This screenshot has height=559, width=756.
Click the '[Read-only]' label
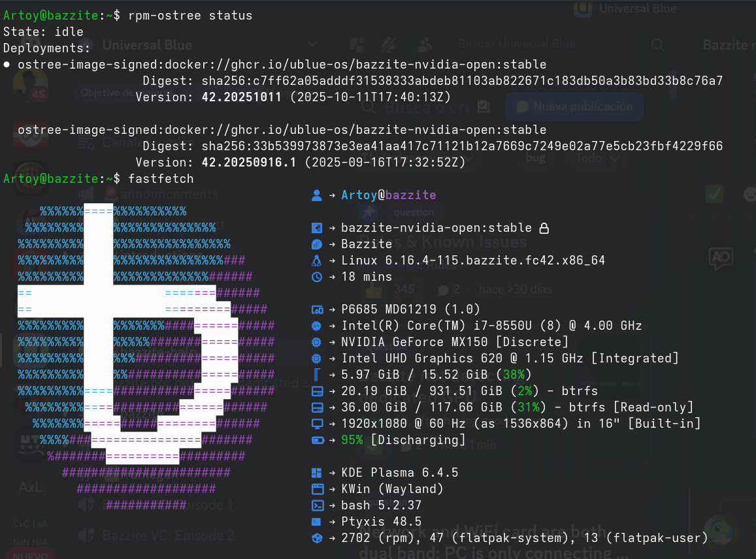coord(653,407)
